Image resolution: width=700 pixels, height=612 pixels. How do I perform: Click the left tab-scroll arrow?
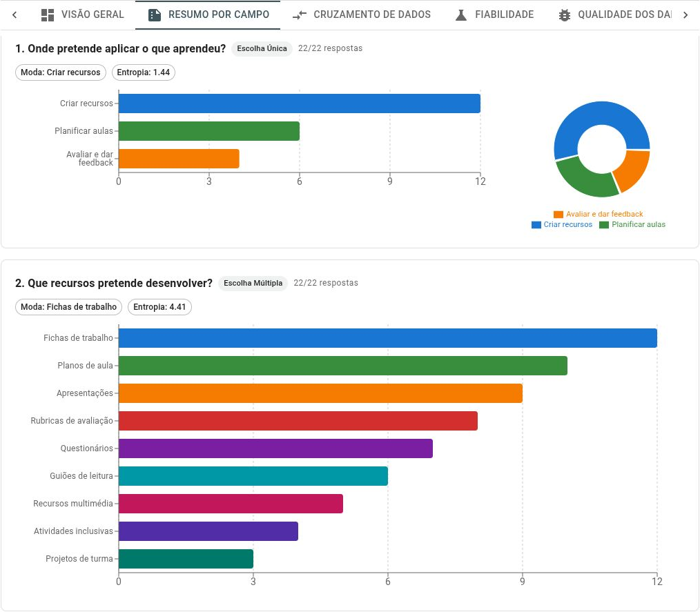[x=14, y=14]
